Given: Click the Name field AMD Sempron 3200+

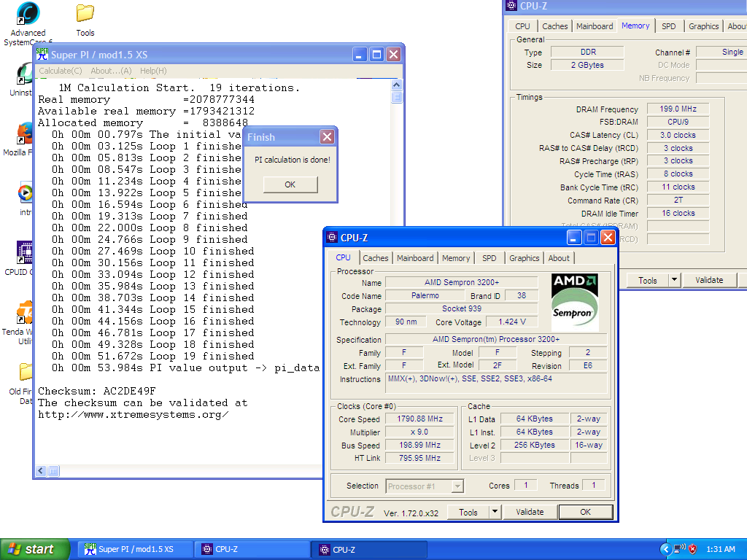Looking at the screenshot, I should [x=462, y=282].
